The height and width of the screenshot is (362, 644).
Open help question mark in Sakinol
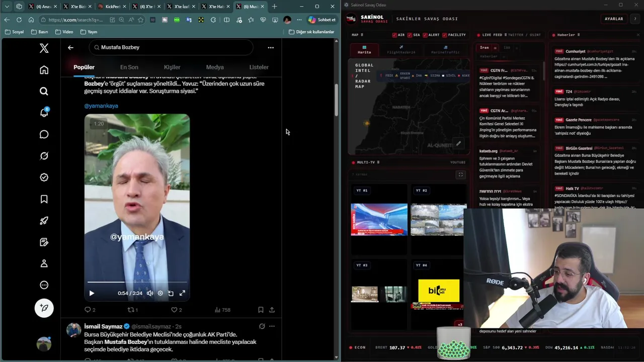point(635,19)
